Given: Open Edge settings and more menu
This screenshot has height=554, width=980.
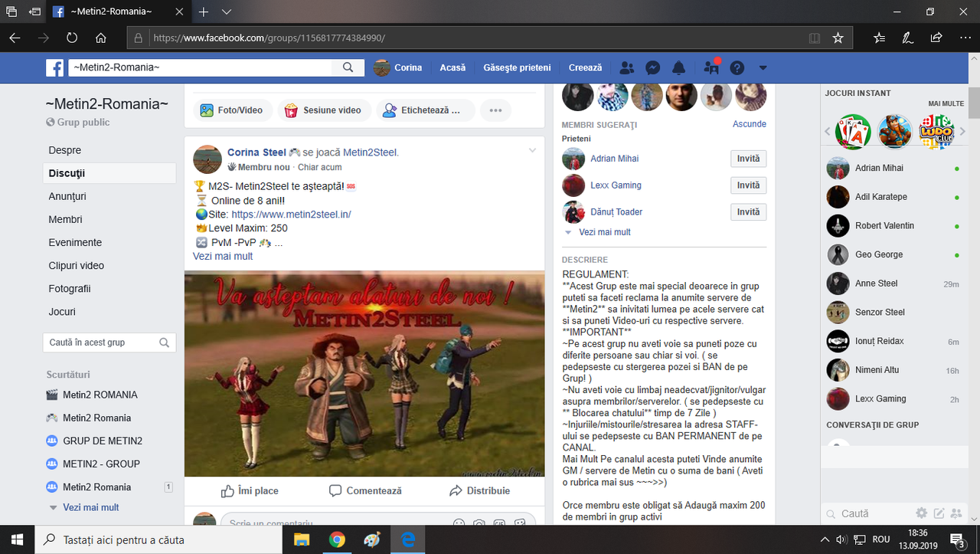Looking at the screenshot, I should (964, 38).
